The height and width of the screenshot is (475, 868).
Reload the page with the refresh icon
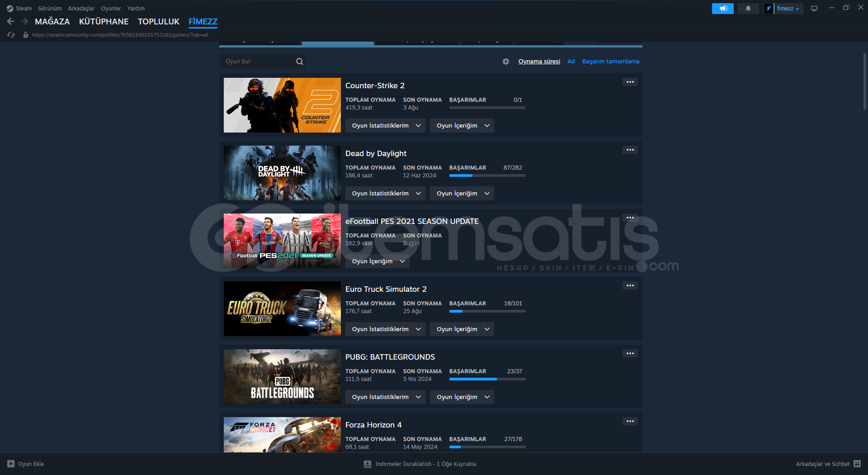pyautogui.click(x=11, y=35)
